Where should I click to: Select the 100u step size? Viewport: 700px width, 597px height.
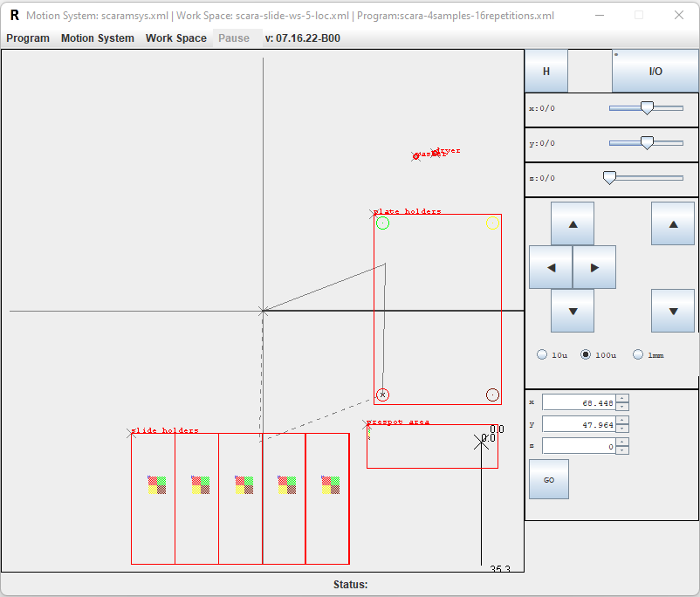pos(586,355)
